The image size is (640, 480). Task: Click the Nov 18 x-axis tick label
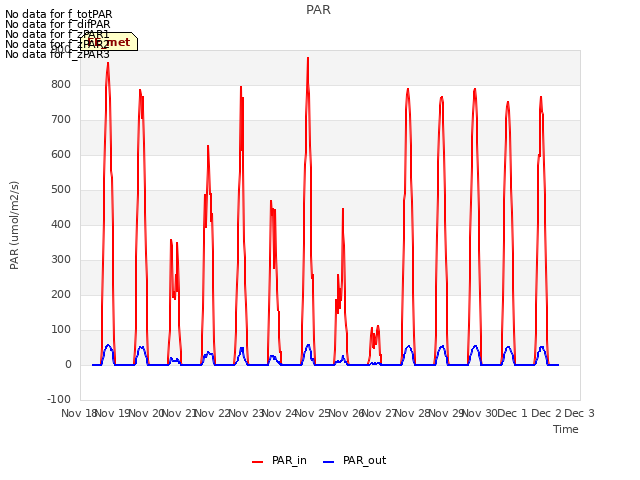(x=79, y=413)
